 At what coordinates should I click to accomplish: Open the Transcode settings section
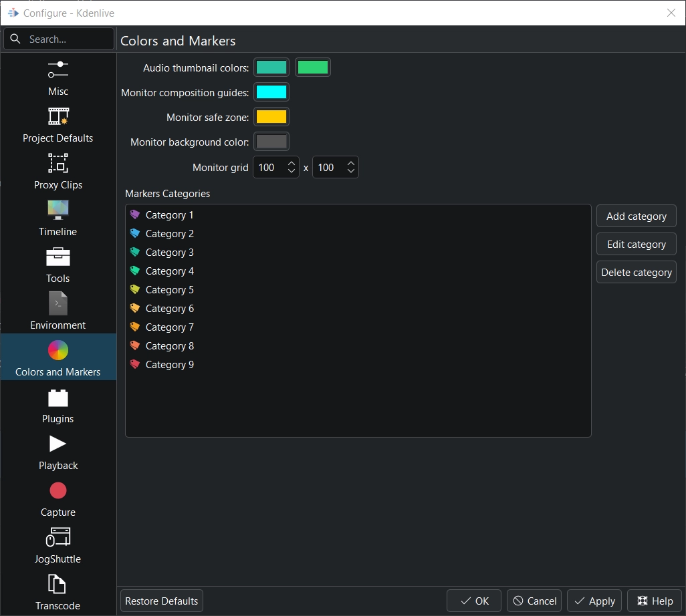[58, 591]
